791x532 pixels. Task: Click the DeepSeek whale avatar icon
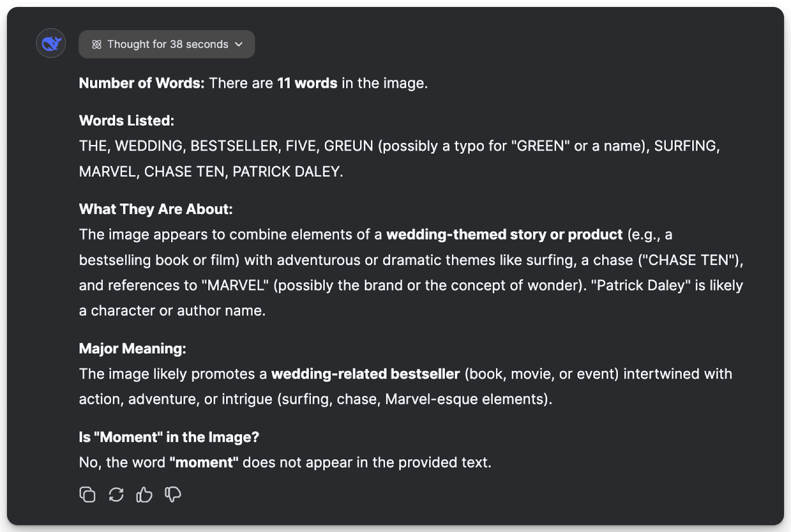click(51, 44)
